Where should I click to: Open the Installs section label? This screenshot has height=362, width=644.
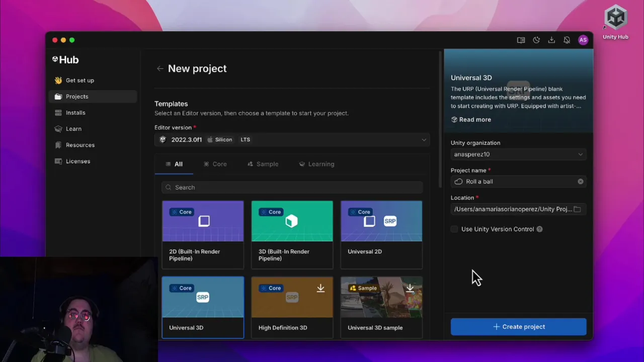point(75,113)
